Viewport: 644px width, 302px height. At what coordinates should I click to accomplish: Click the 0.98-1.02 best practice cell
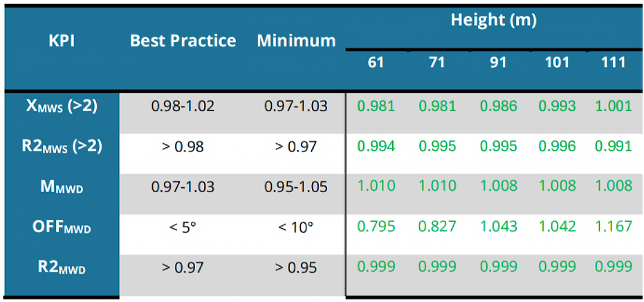pos(183,106)
